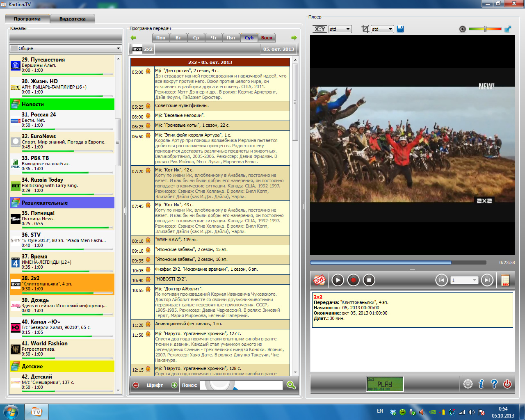Stop playback with the Stop button
The height and width of the screenshot is (420, 525).
tap(369, 280)
